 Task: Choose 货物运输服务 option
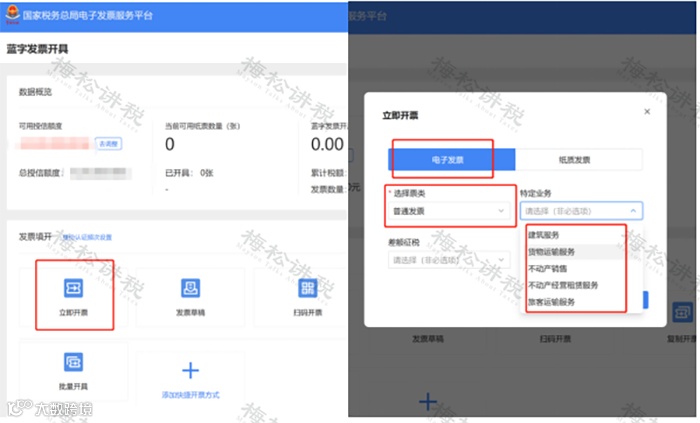point(551,252)
